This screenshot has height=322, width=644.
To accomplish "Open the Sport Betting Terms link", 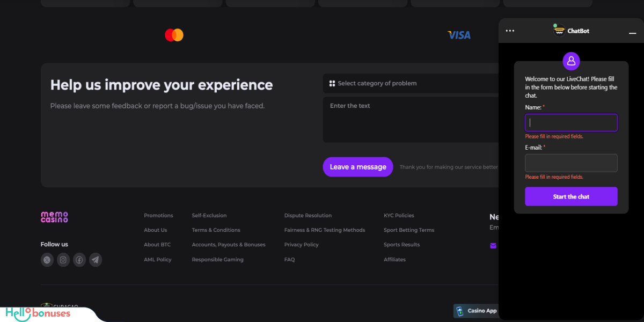I will coord(409,230).
